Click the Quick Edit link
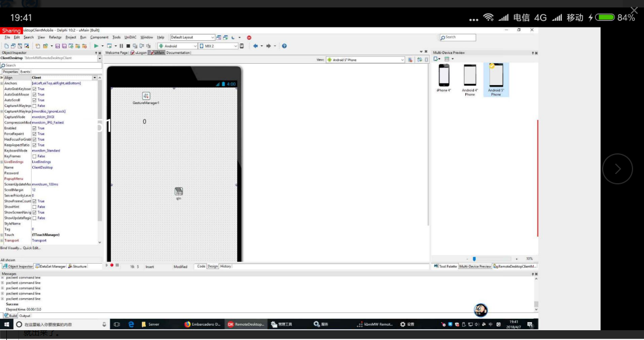Viewport: 644px width, 340px height. coord(32,248)
